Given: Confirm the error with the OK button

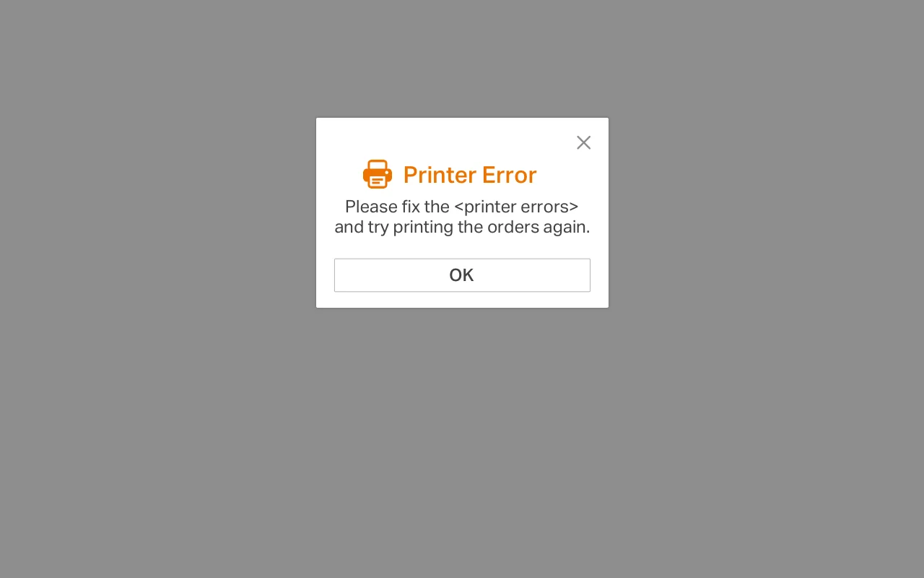Looking at the screenshot, I should [462, 275].
